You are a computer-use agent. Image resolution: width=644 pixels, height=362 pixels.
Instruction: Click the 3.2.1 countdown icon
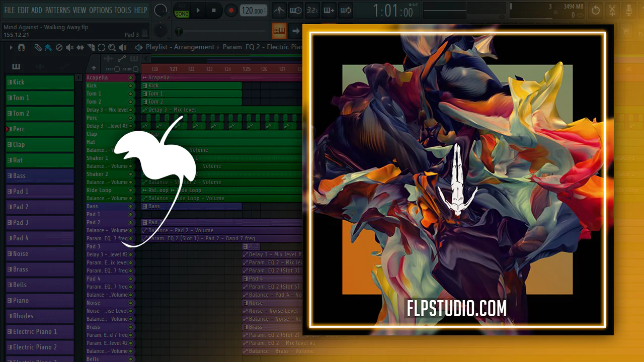click(312, 10)
